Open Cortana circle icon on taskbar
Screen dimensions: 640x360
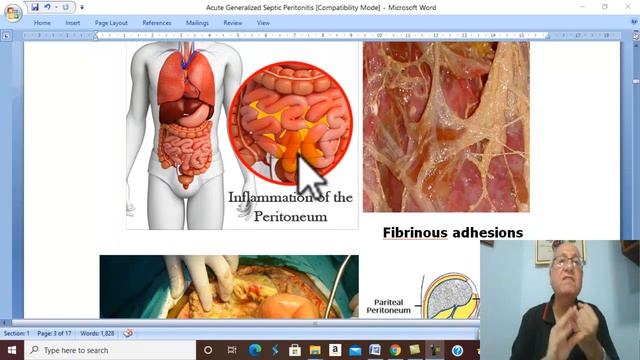click(x=208, y=350)
